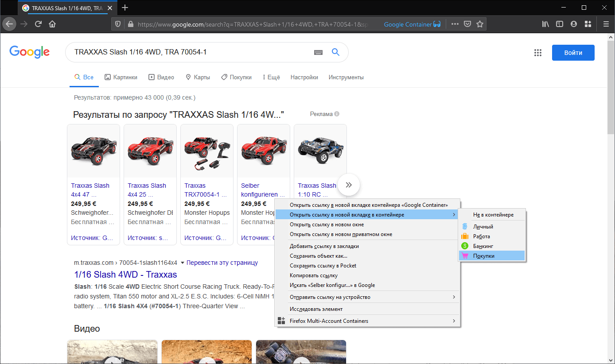Screen dimensions: 615x364
Task: Toggle the sidebar panels icon
Action: coord(559,24)
